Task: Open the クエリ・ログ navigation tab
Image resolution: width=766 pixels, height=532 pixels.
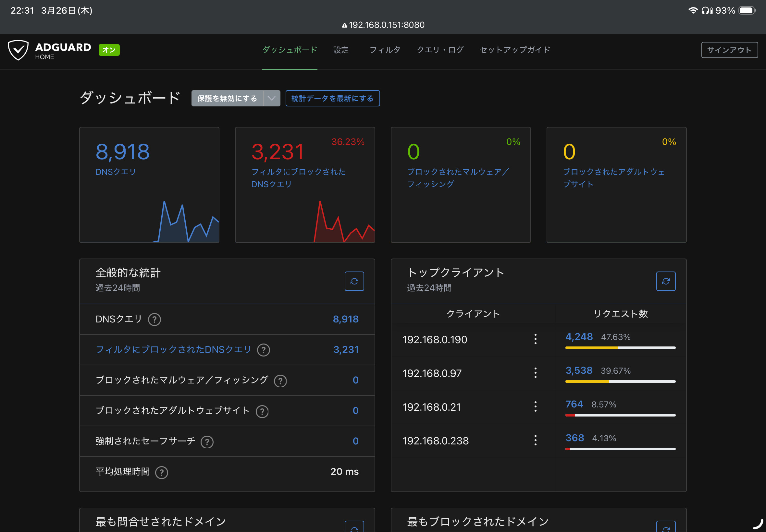Action: tap(440, 50)
